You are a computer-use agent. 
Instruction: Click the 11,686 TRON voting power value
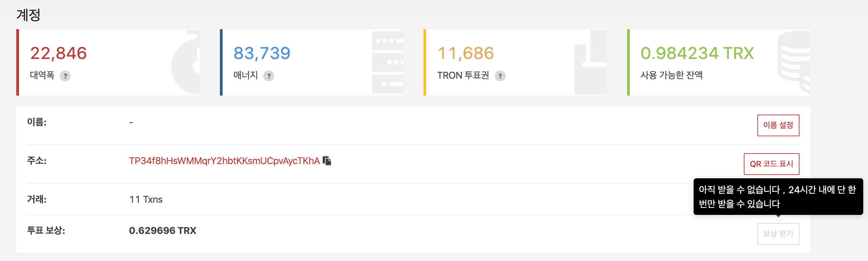point(466,53)
